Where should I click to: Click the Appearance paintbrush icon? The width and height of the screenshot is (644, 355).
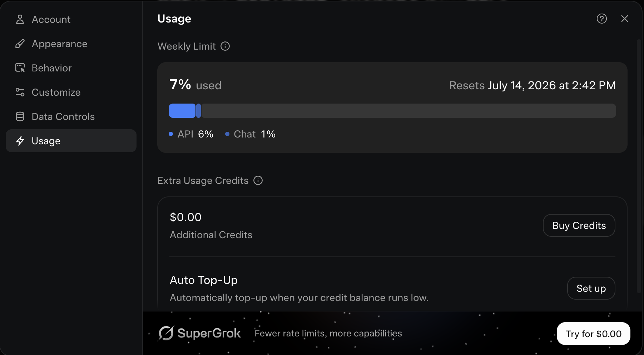pos(20,44)
